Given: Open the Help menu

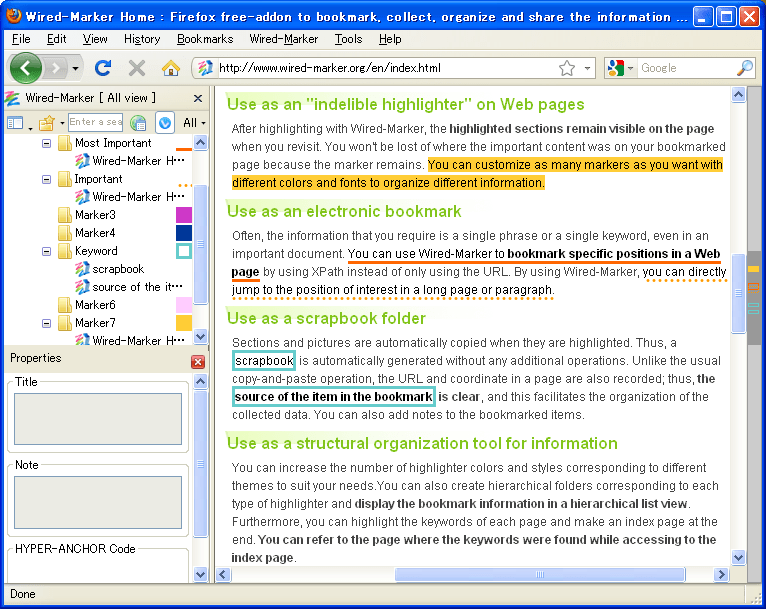Looking at the screenshot, I should click(390, 39).
